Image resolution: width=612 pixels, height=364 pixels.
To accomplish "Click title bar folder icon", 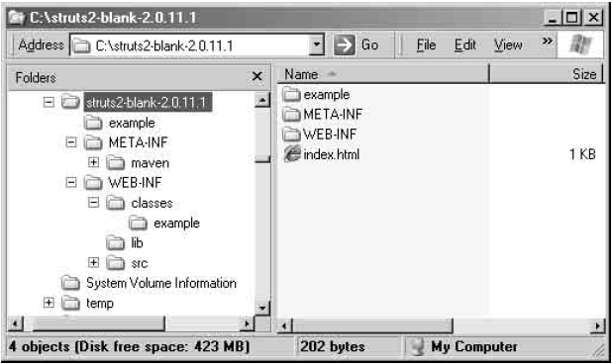I will [17, 18].
